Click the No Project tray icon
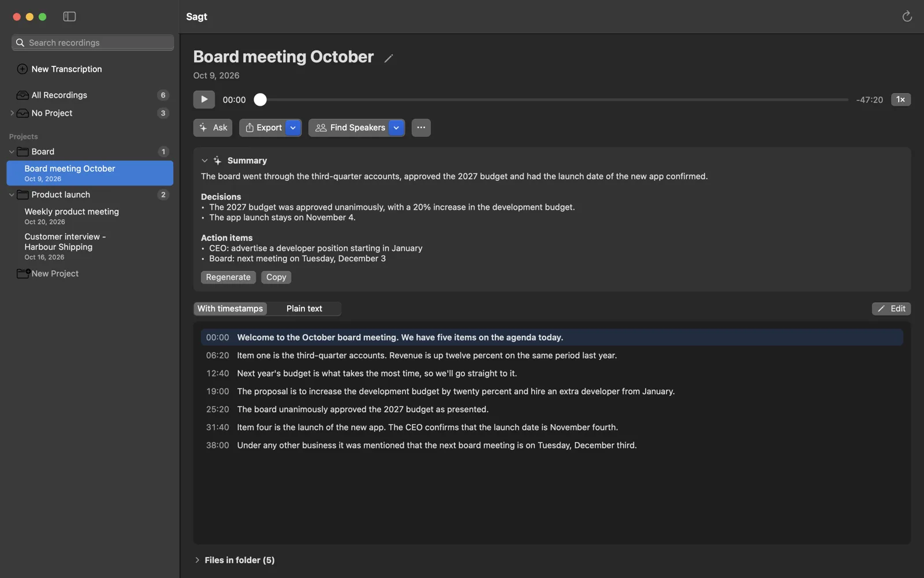924x578 pixels. pos(23,113)
